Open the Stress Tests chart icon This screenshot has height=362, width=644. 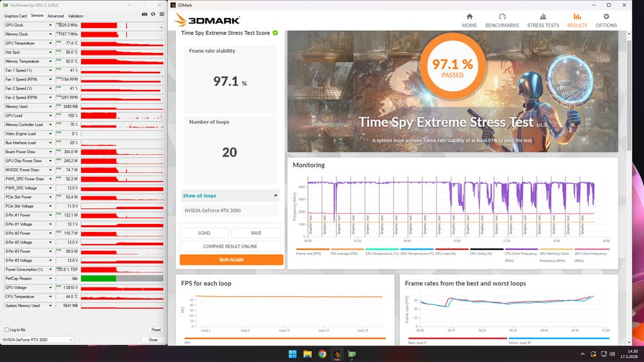point(543,16)
